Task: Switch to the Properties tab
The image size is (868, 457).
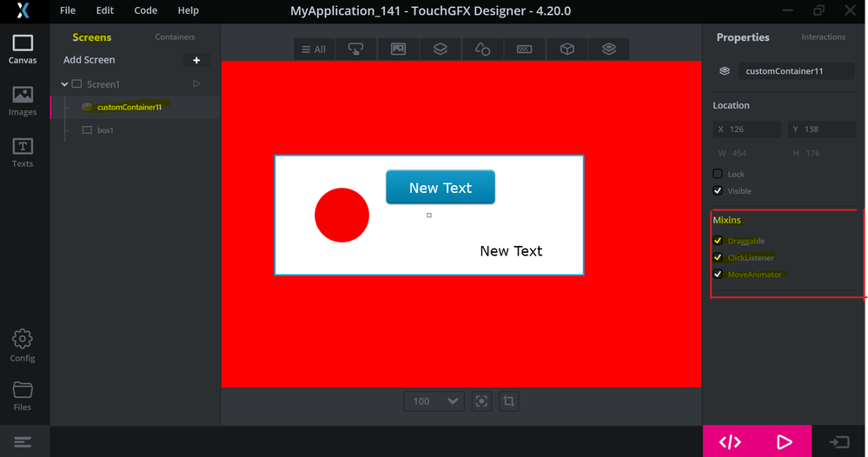Action: 743,37
